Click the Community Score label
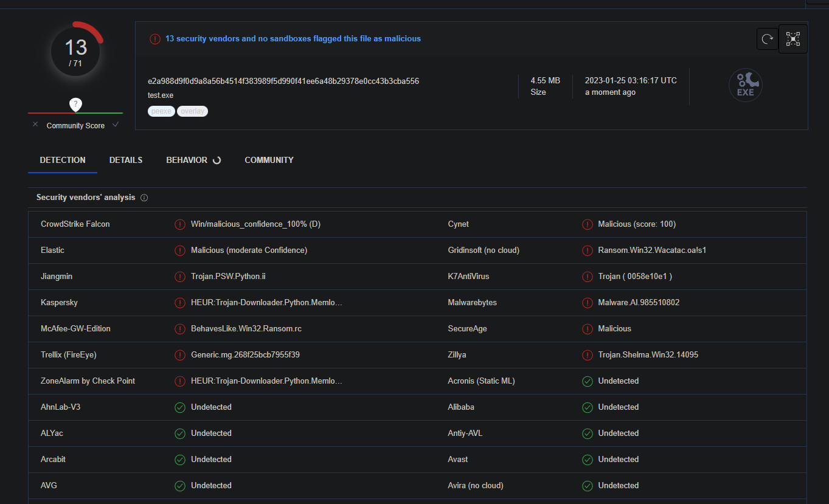Image resolution: width=829 pixels, height=504 pixels. 75,126
